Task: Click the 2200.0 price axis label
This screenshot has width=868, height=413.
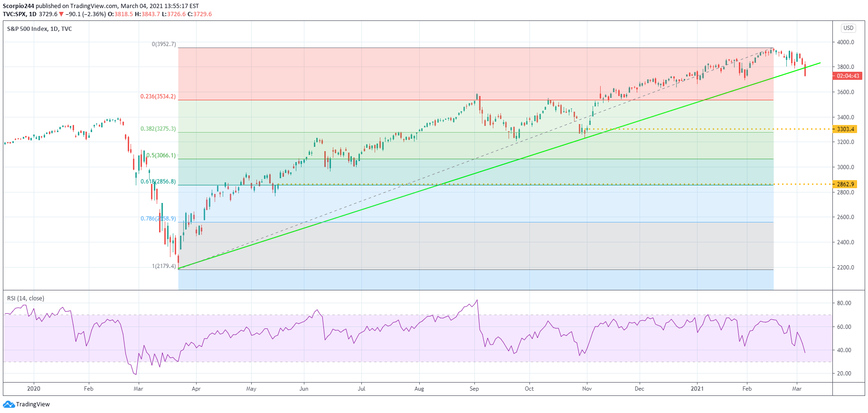Action: (x=845, y=268)
